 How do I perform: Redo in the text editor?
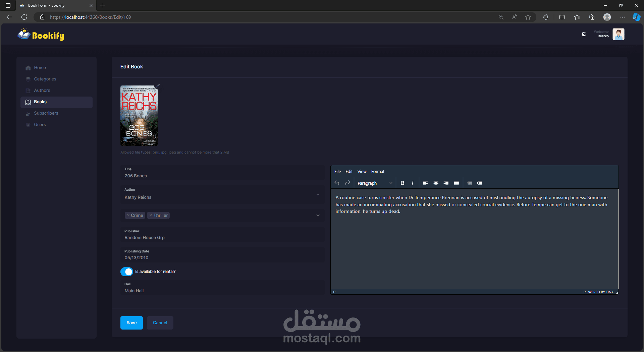click(347, 183)
